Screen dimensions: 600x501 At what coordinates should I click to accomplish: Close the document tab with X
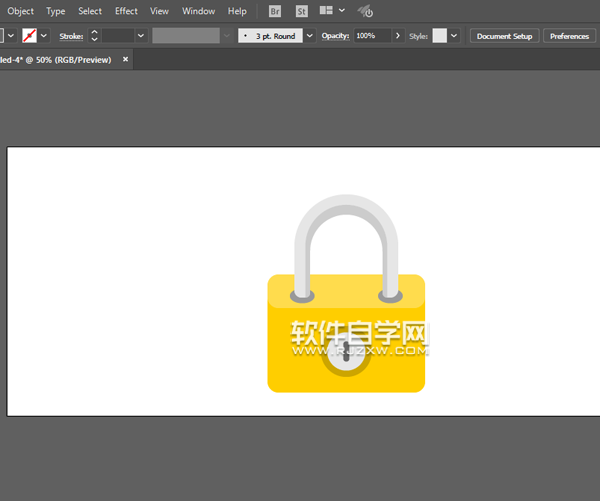125,59
